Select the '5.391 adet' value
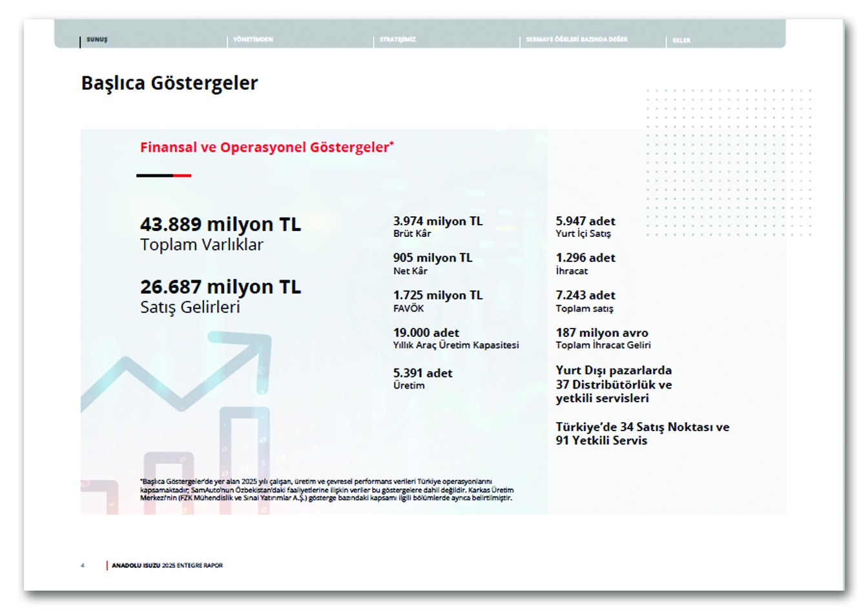 423,373
